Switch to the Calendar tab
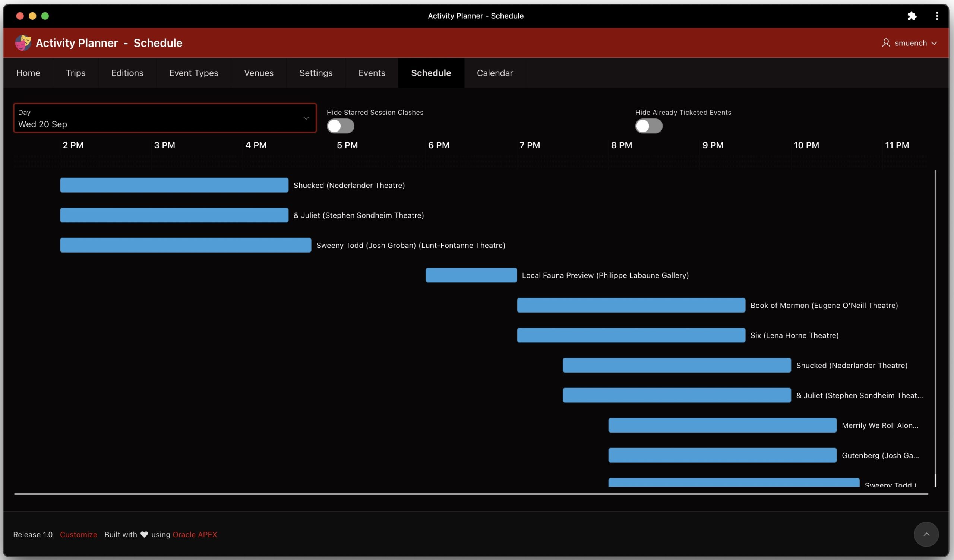Screen dimensions: 954x560 tap(495, 73)
